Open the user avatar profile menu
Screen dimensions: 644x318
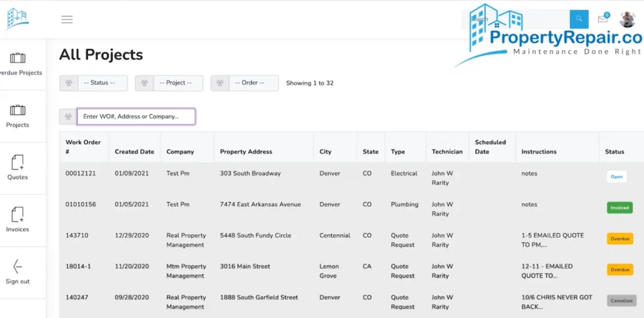click(x=627, y=20)
